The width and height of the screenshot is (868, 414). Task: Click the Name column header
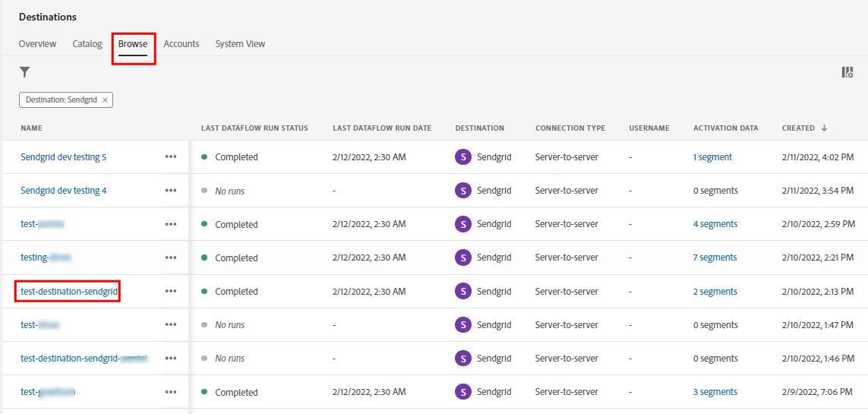click(x=31, y=128)
